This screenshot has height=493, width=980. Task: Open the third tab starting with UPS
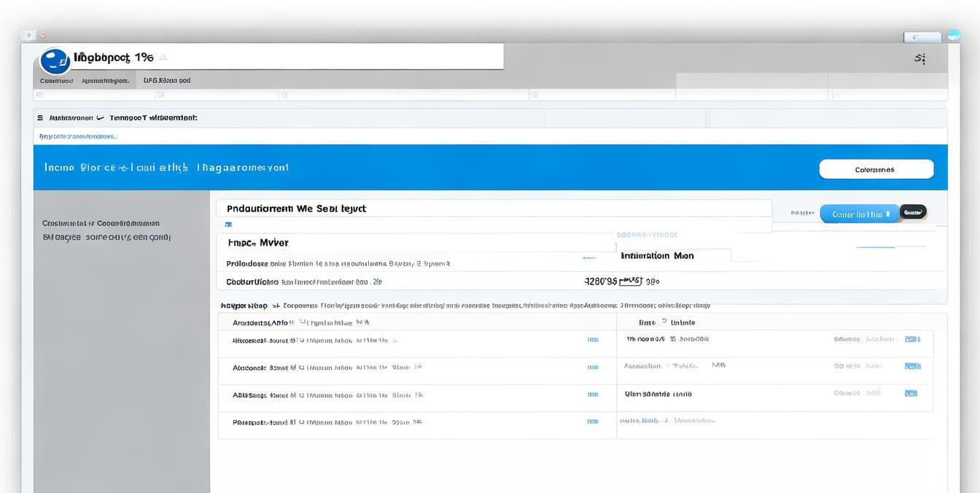tap(167, 81)
